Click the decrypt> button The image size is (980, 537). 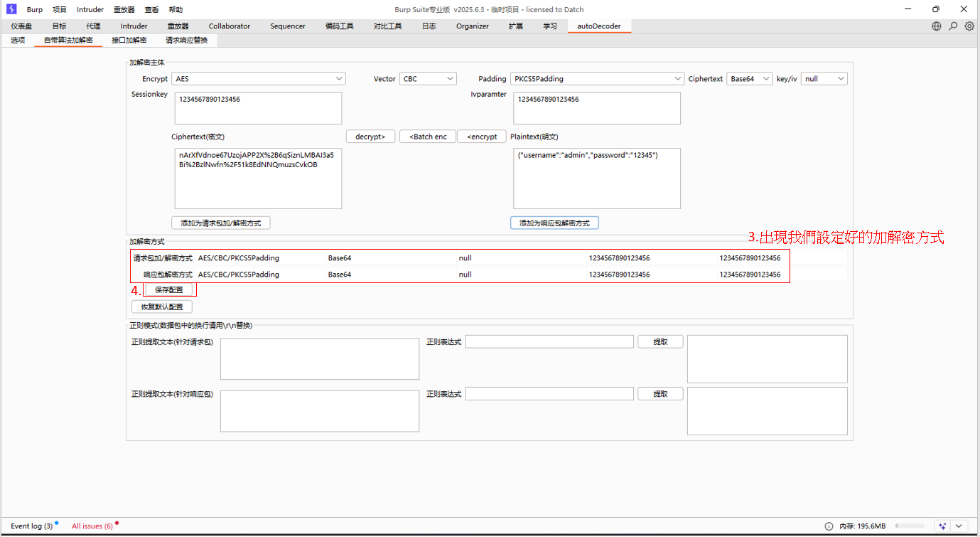coord(370,137)
